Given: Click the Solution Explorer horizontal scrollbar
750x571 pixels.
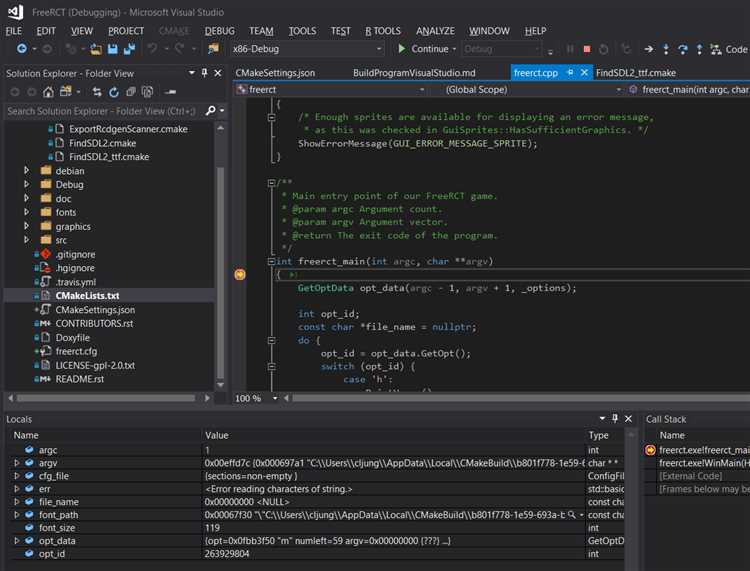Looking at the screenshot, I should pyautogui.click(x=106, y=398).
